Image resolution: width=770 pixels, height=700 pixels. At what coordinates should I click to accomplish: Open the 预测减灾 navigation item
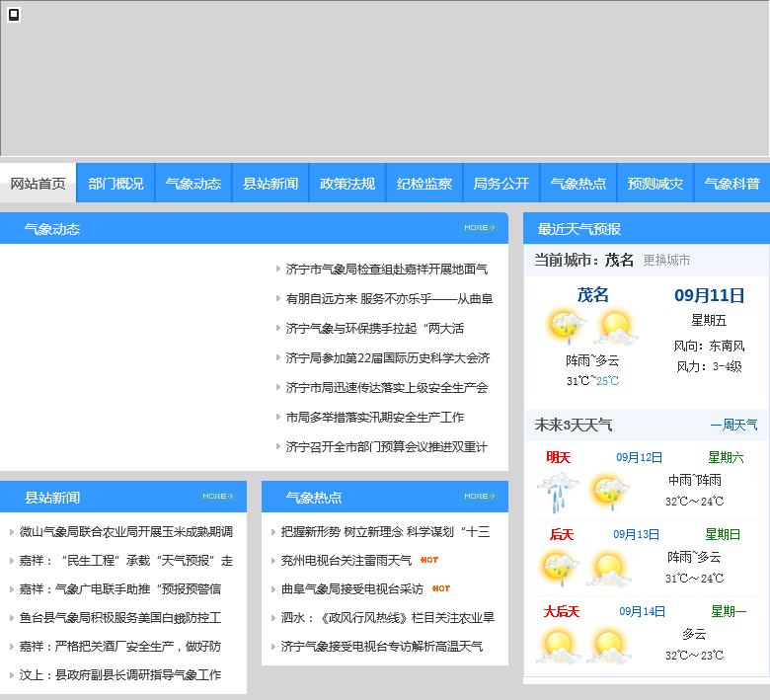[x=655, y=184]
